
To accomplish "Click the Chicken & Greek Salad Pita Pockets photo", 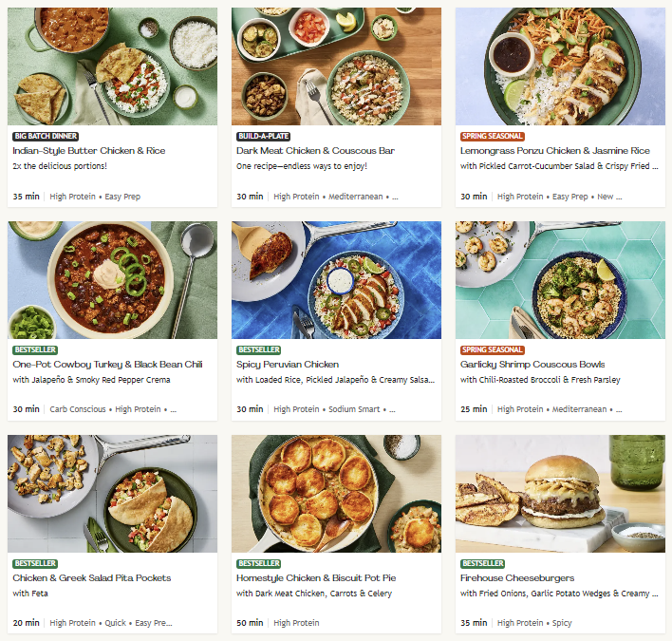I will (x=112, y=494).
